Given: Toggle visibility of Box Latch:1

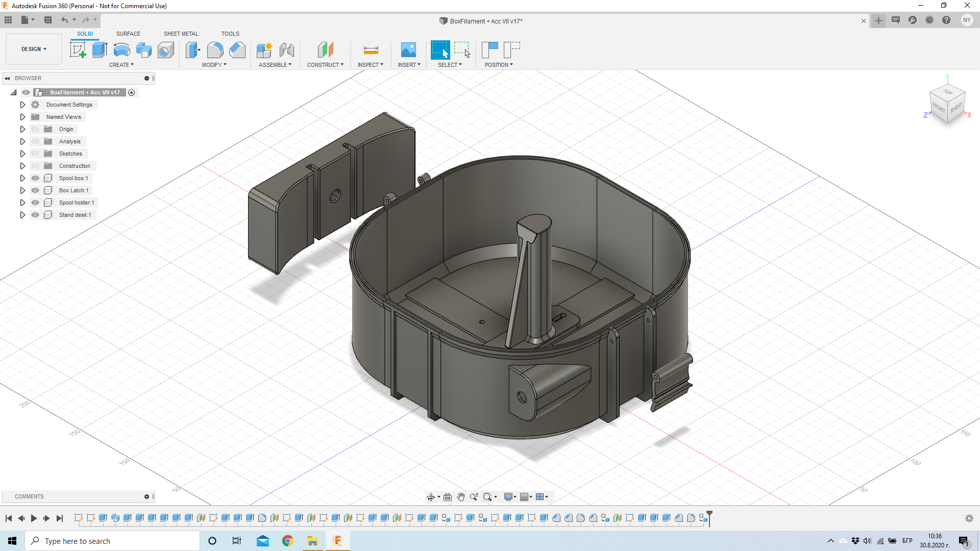Looking at the screenshot, I should click(35, 190).
